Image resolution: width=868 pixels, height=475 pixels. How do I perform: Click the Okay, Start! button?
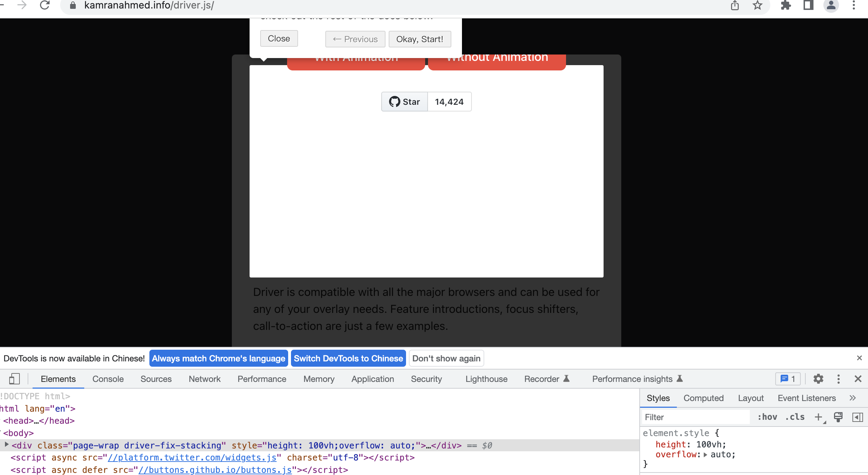click(x=419, y=39)
